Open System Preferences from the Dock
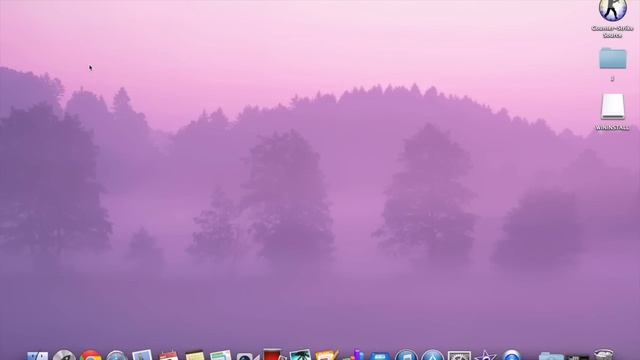 (459, 356)
